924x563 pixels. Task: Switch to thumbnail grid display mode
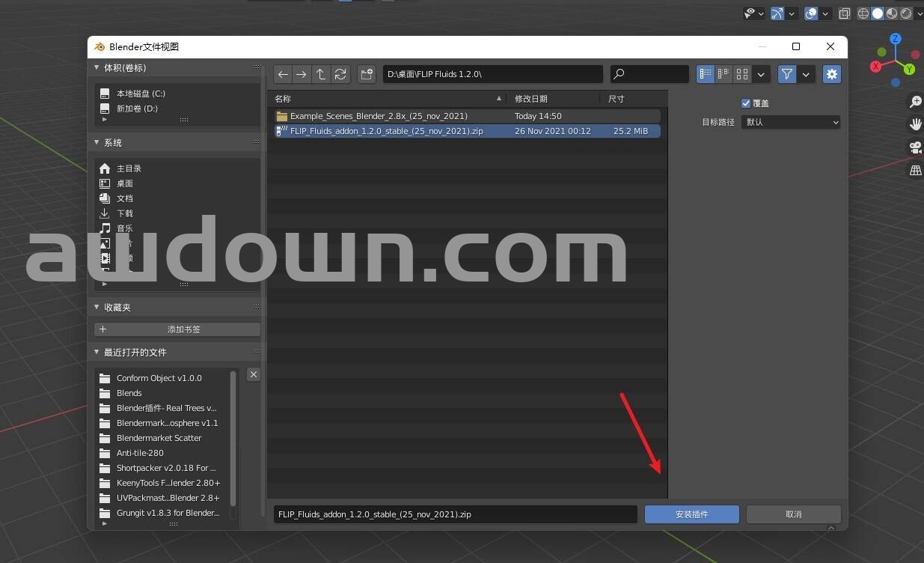[742, 74]
